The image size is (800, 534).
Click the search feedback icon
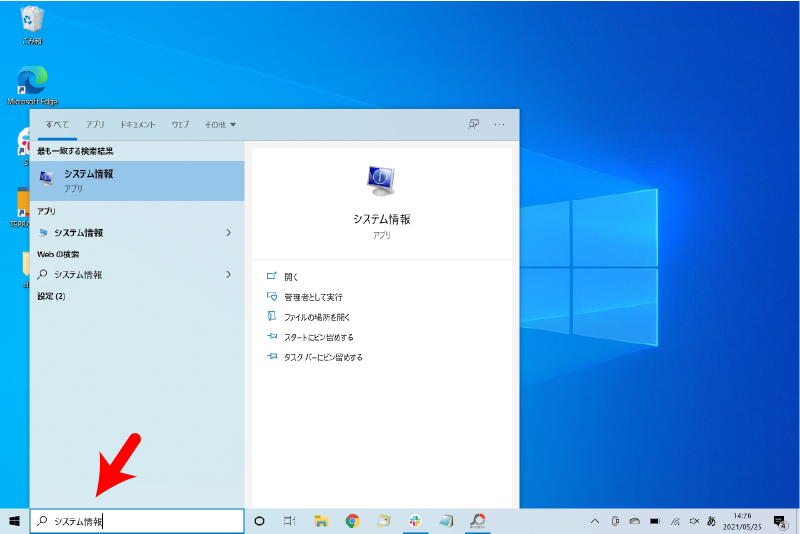click(x=474, y=124)
